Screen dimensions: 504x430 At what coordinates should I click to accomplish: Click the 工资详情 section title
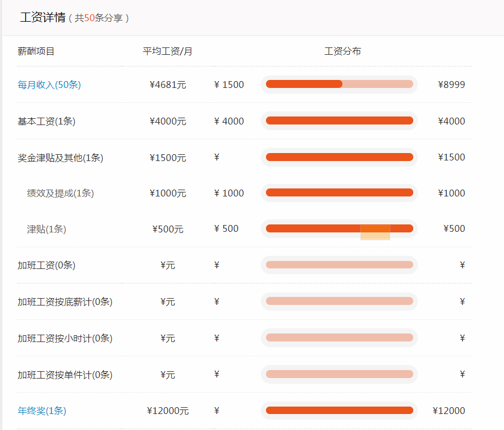pos(43,18)
